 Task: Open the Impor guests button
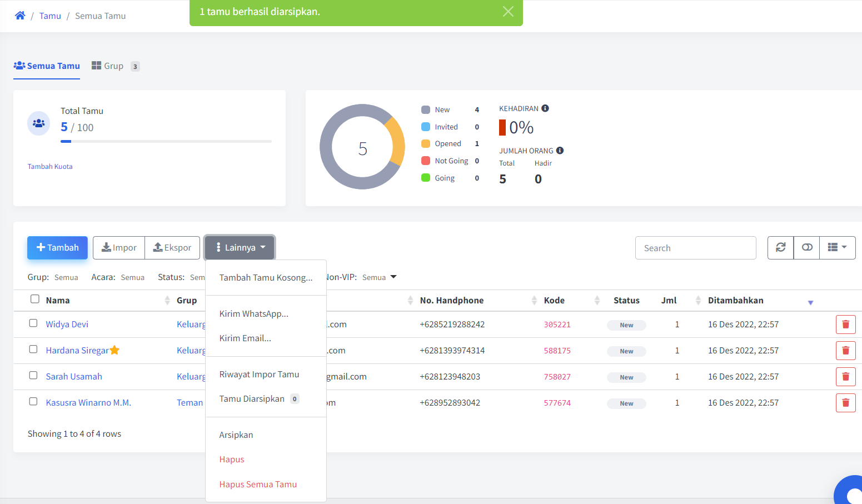119,248
